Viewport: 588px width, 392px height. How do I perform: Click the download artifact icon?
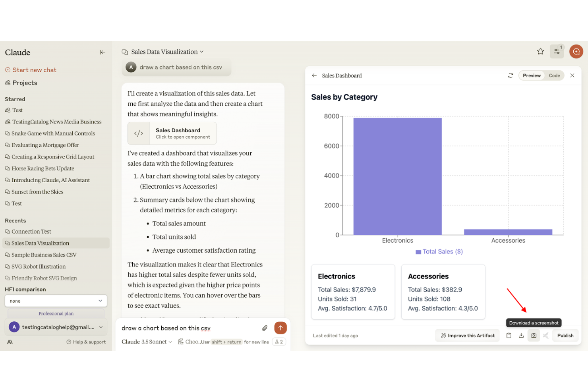pos(521,335)
